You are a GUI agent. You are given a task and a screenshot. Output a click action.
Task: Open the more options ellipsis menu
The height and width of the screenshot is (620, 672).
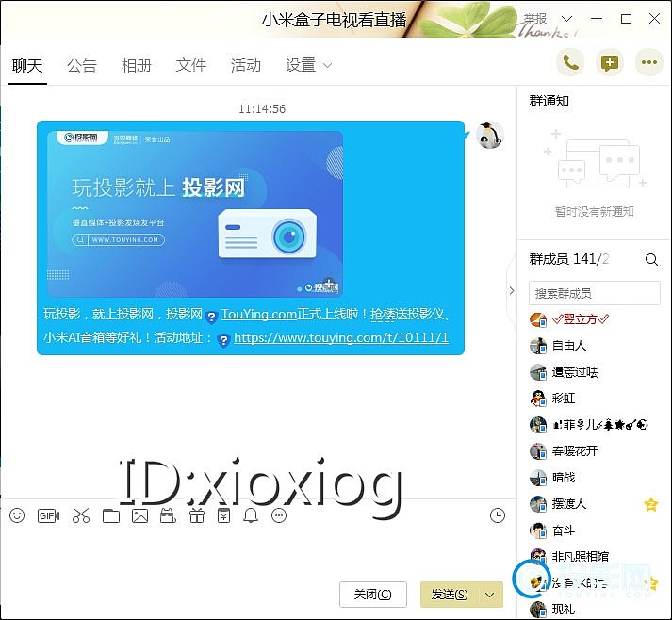[x=648, y=63]
